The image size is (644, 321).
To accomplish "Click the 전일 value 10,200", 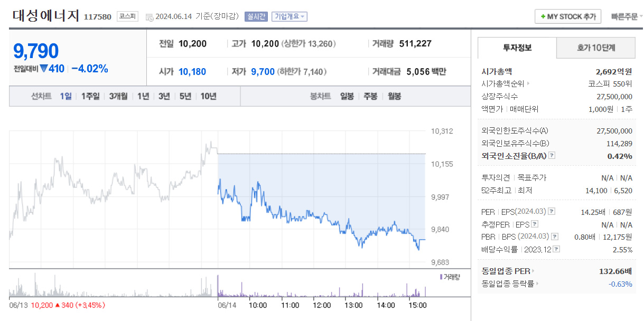I will coord(193,44).
